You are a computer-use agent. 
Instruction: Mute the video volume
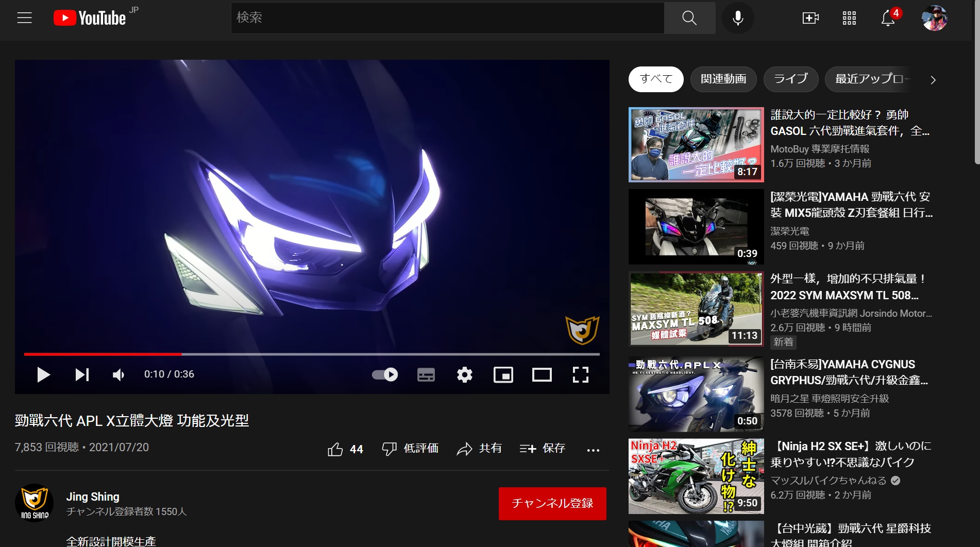pyautogui.click(x=119, y=374)
